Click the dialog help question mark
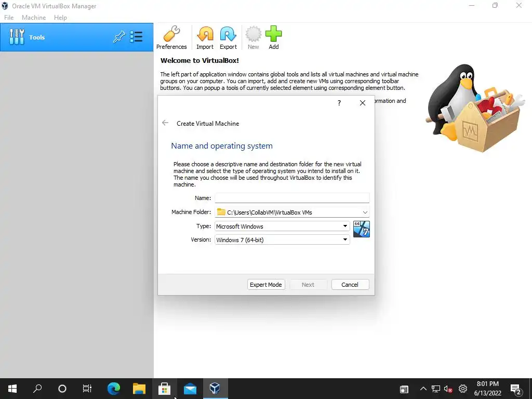The image size is (532, 399). 339,103
